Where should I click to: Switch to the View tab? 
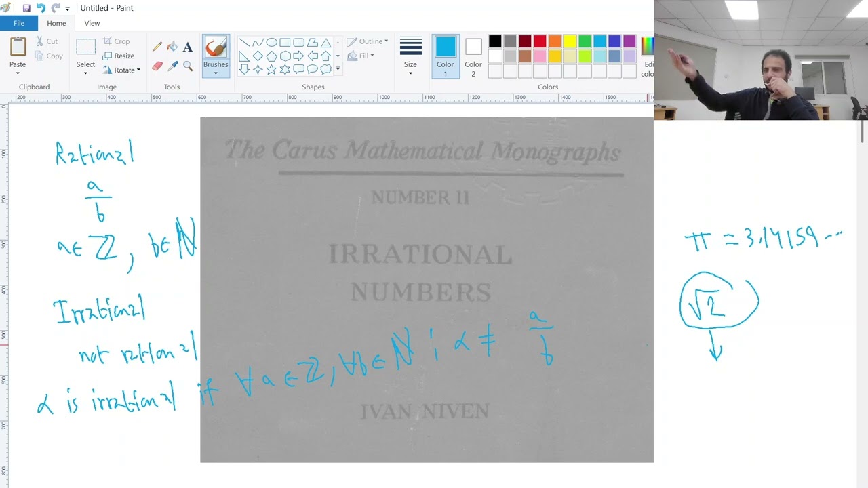pyautogui.click(x=92, y=23)
